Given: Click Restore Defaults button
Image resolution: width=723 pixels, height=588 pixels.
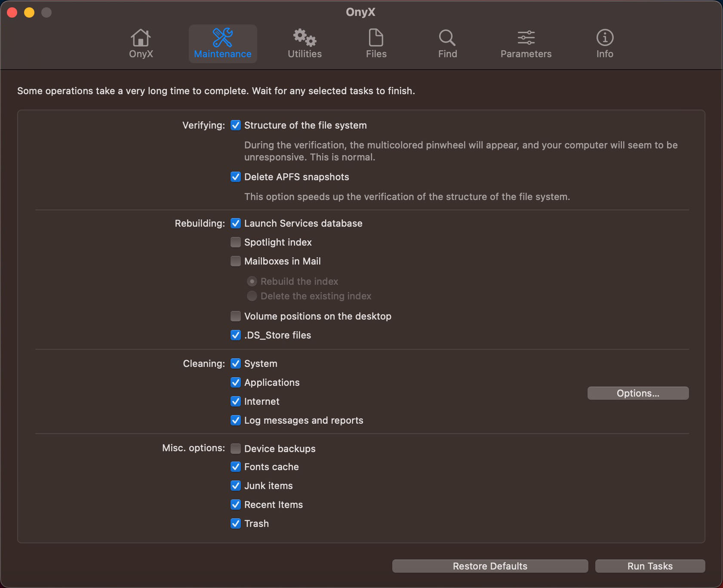Looking at the screenshot, I should coord(490,566).
